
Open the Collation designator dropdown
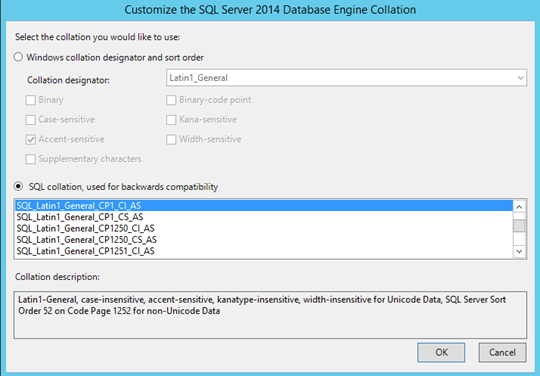(346, 78)
